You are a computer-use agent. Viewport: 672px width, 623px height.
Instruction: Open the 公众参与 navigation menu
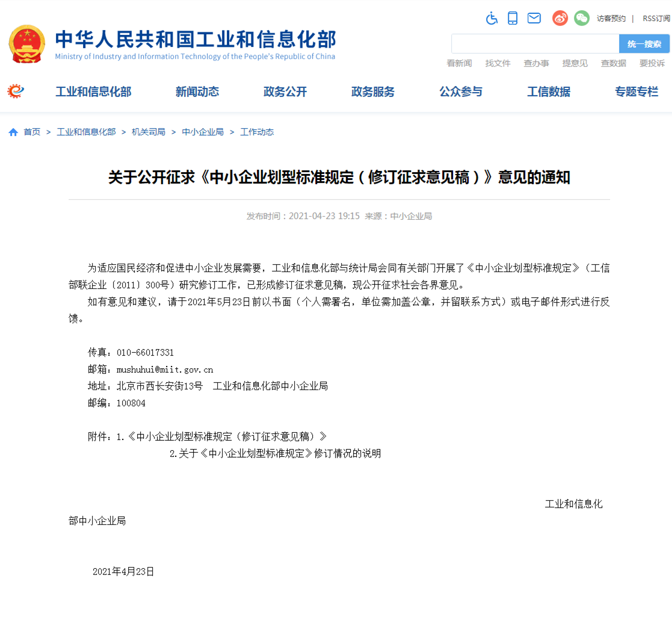pos(461,91)
